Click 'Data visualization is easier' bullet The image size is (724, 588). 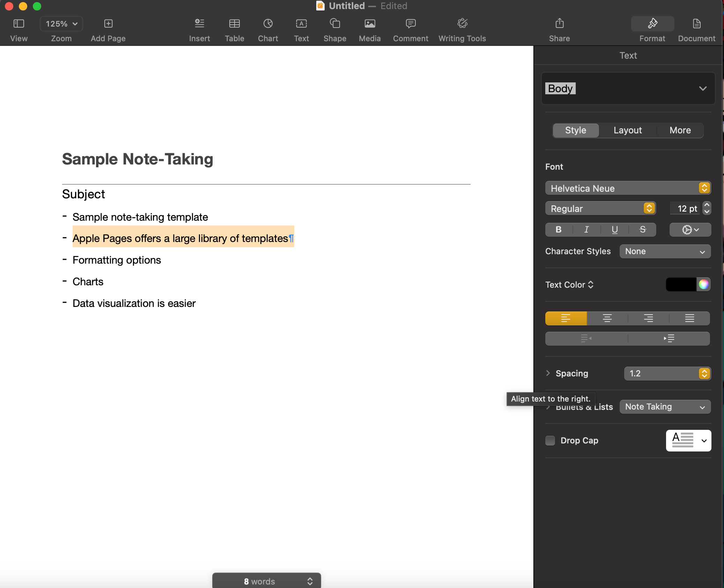pos(134,303)
